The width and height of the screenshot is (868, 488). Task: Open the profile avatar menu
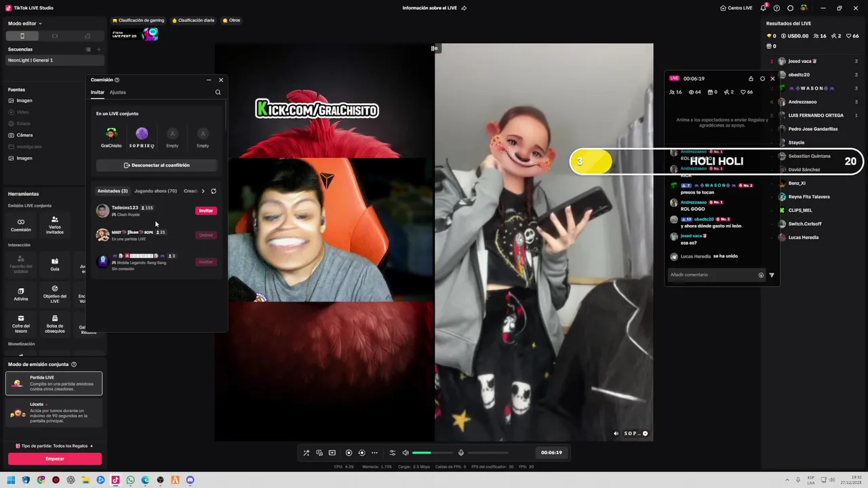coord(804,8)
